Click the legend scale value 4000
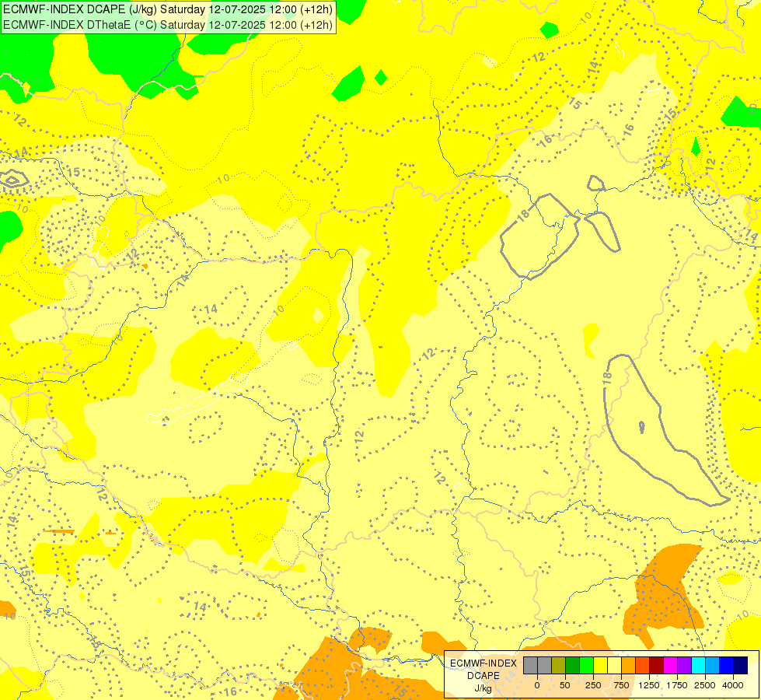The width and height of the screenshot is (761, 700). click(x=733, y=685)
